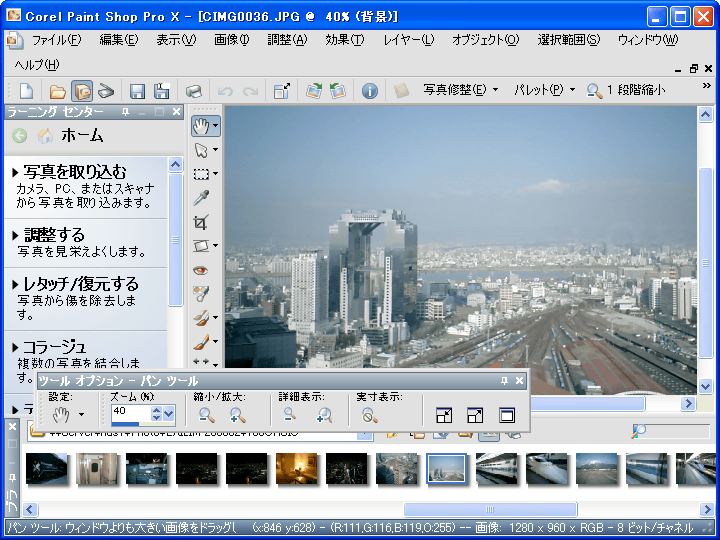Click the Print icon
This screenshot has width=720, height=540.
coord(194,91)
